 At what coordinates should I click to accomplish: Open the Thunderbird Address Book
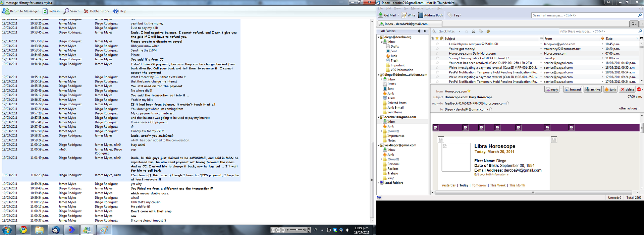431,15
